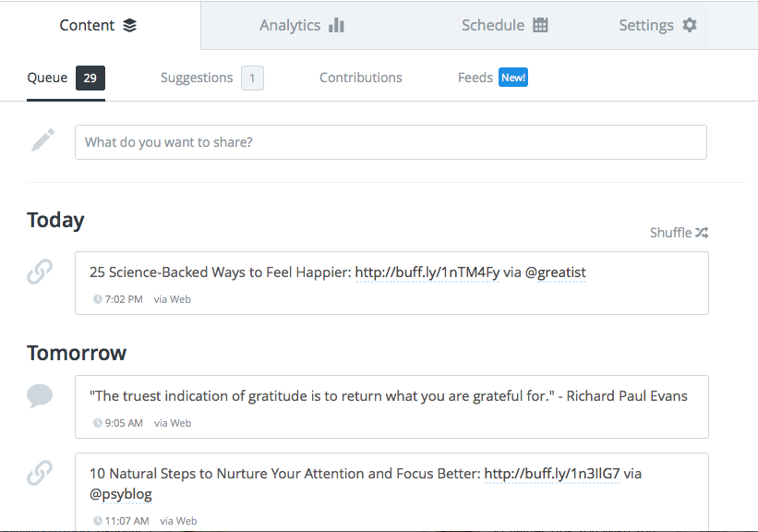758x532 pixels.
Task: Click the bar chart icon beside Analytics
Action: click(x=337, y=25)
